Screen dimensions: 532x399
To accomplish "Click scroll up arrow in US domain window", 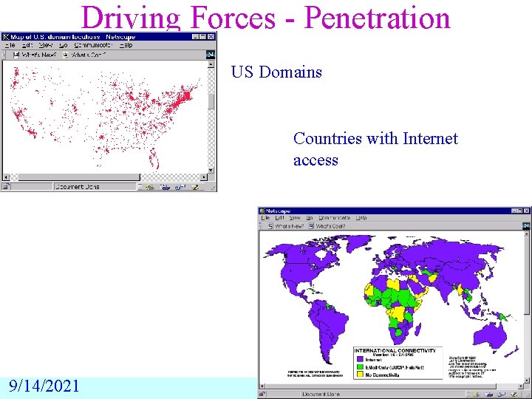I will click(x=211, y=64).
